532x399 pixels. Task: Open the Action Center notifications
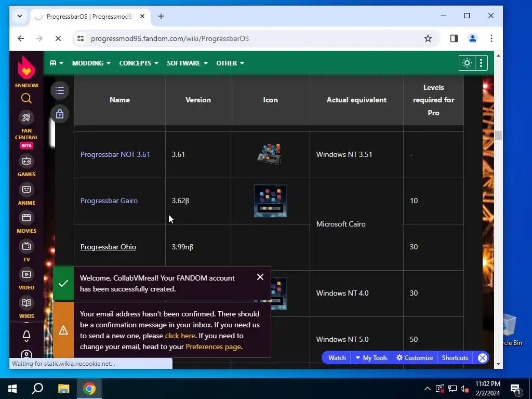coord(516,389)
